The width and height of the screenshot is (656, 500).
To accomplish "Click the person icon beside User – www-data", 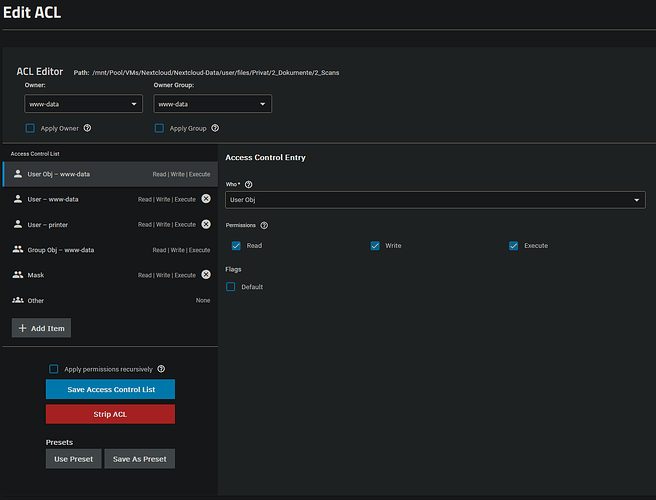I will pos(18,199).
